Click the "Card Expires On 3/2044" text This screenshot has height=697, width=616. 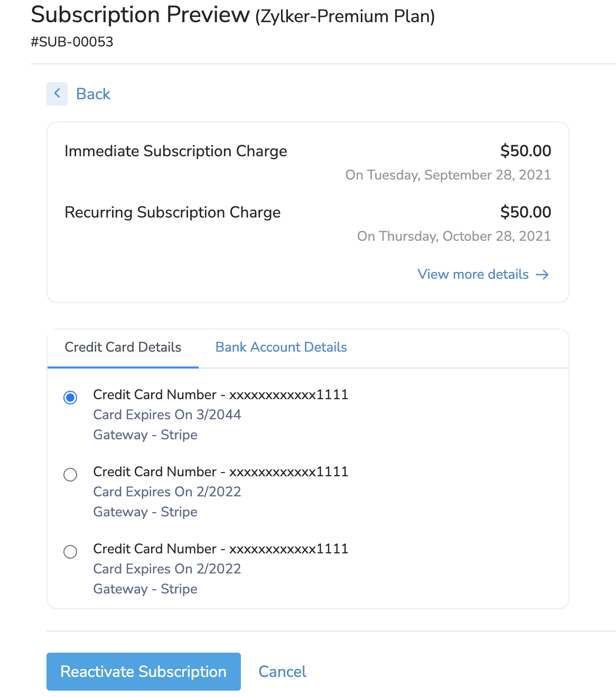coord(167,415)
